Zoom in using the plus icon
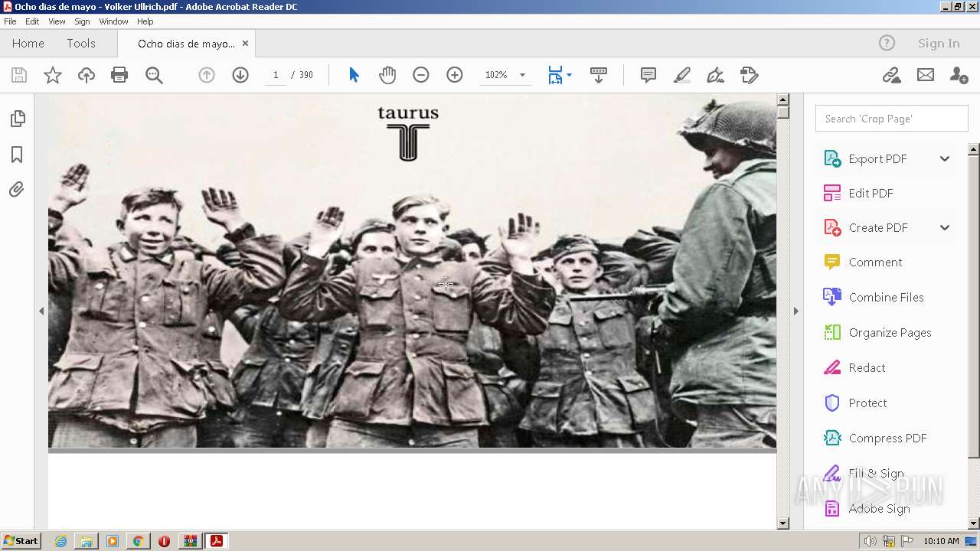 pyautogui.click(x=455, y=75)
